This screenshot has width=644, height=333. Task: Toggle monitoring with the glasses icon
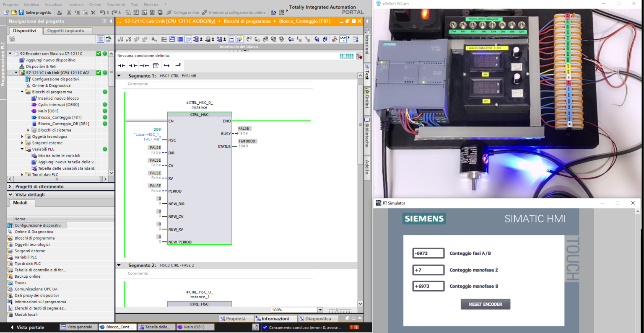click(x=343, y=39)
